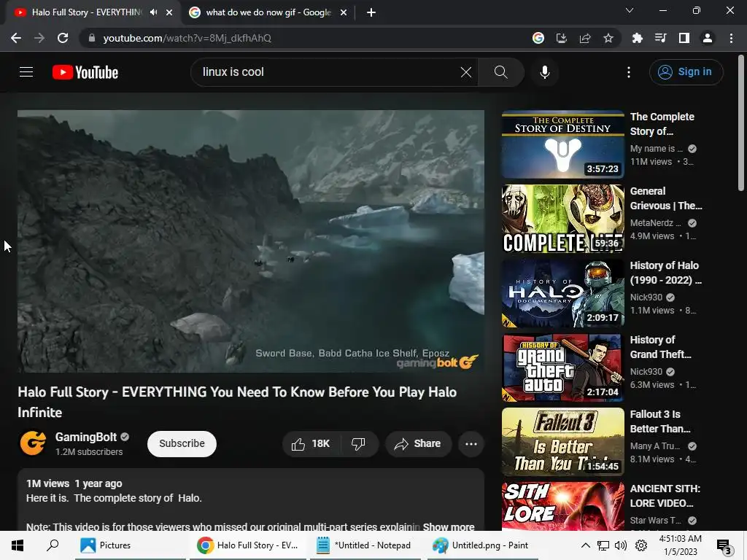Open Windows taskbar search
747x560 pixels.
coord(53,545)
